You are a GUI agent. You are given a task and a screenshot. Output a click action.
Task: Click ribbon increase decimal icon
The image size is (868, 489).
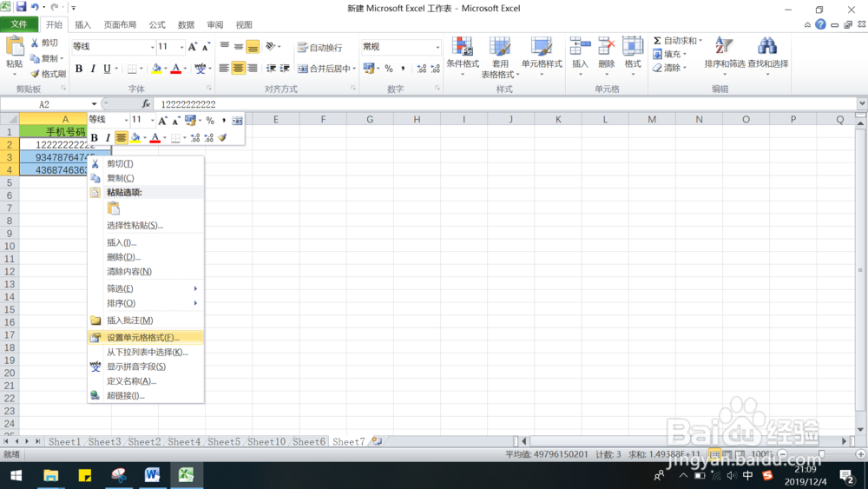click(421, 69)
